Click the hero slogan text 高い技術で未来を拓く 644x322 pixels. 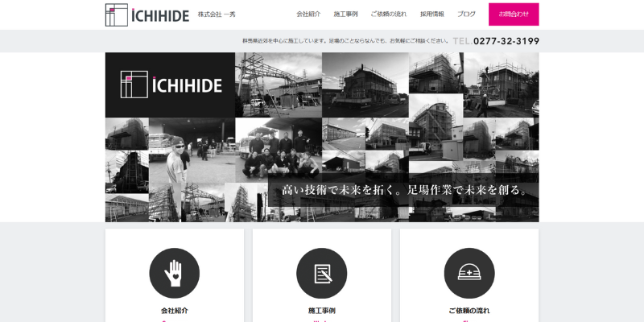pos(338,191)
